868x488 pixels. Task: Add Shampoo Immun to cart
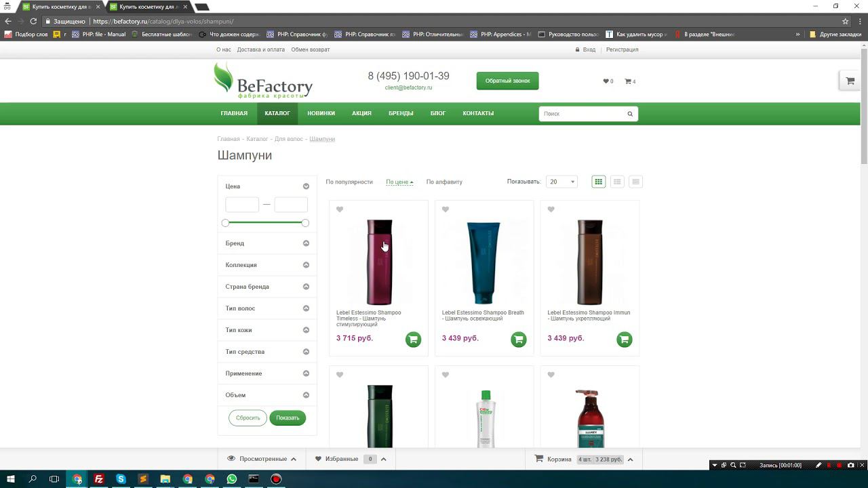coord(625,340)
